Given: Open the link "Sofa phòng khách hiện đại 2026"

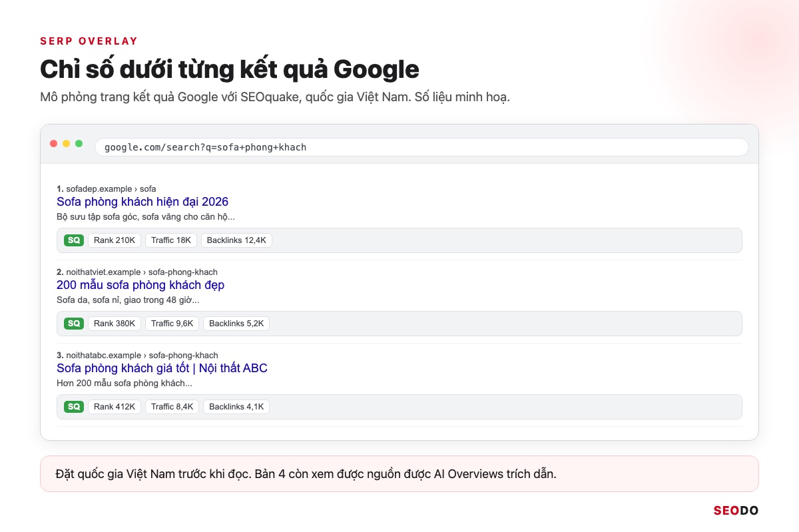Looking at the screenshot, I should (x=142, y=202).
